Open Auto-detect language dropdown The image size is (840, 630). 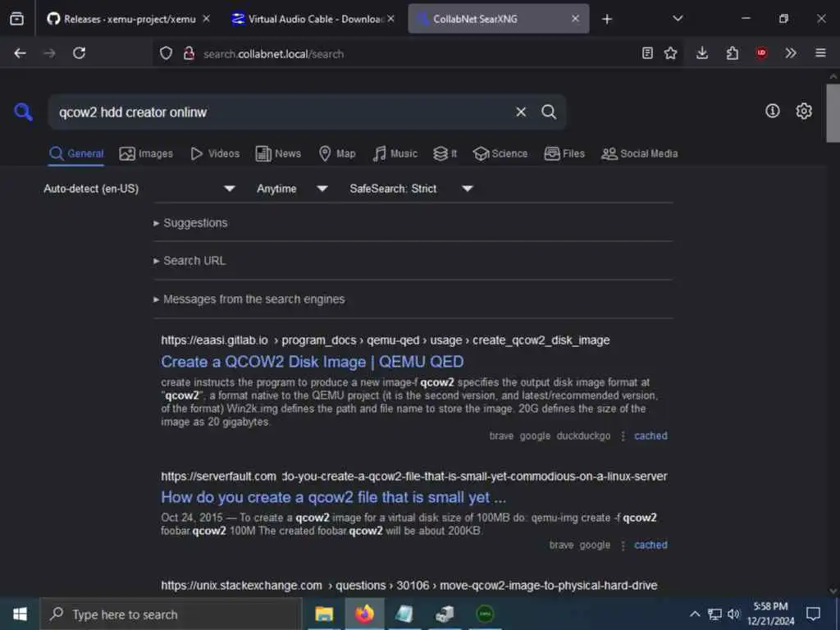pyautogui.click(x=139, y=189)
